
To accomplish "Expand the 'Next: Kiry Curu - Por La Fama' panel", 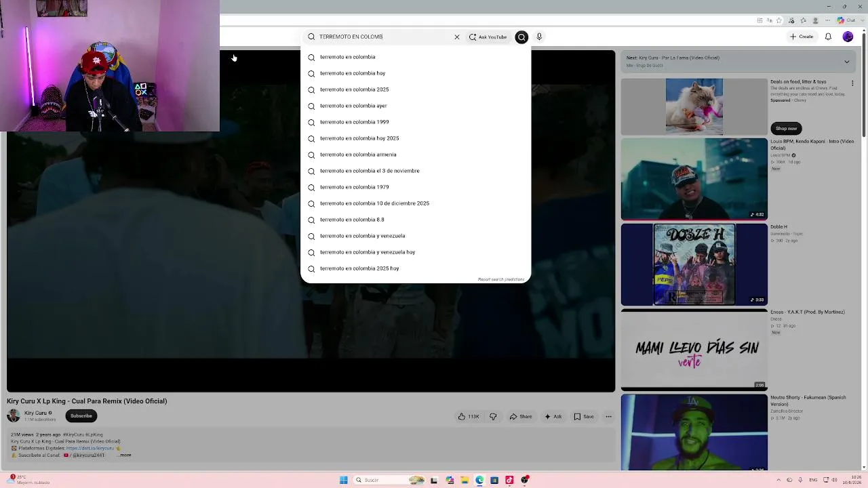I will point(846,62).
